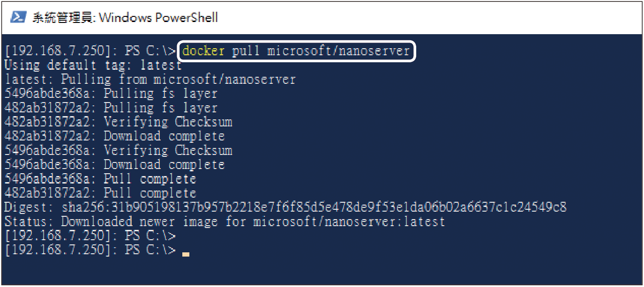644x287 pixels.
Task: Click the second-to-last empty PS C:\> prompt
Action: (x=90, y=235)
